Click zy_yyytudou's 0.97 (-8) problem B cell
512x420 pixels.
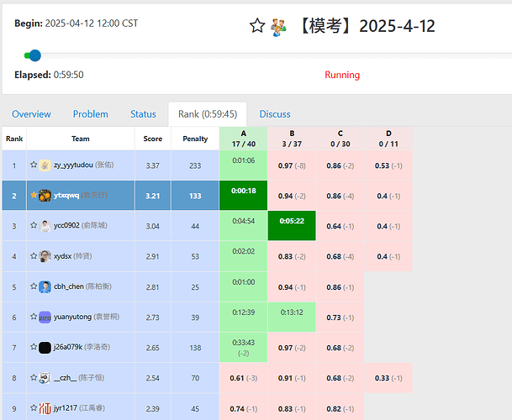coord(292,165)
